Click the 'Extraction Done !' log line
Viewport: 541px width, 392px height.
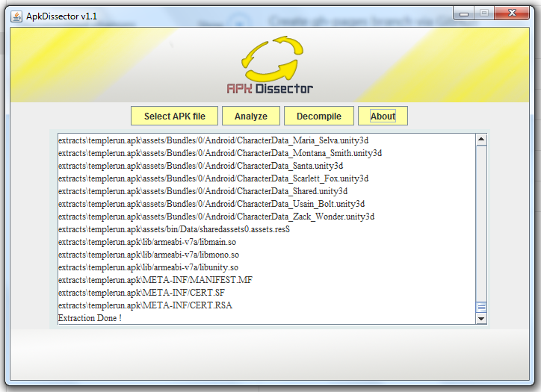click(90, 318)
